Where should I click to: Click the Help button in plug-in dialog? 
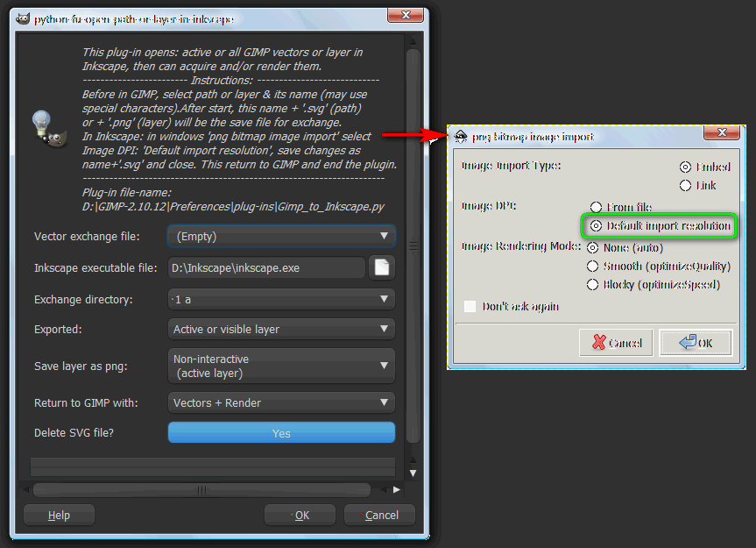click(59, 516)
